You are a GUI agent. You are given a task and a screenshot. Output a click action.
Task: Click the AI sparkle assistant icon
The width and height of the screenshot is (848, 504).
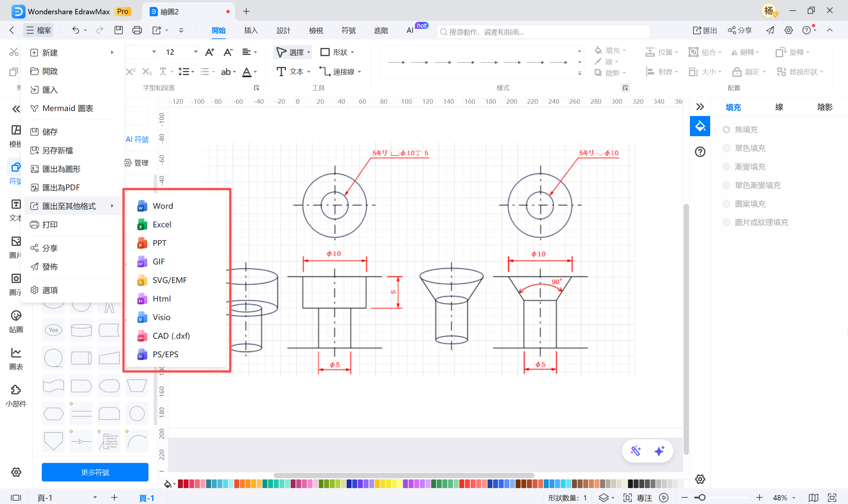click(x=659, y=451)
